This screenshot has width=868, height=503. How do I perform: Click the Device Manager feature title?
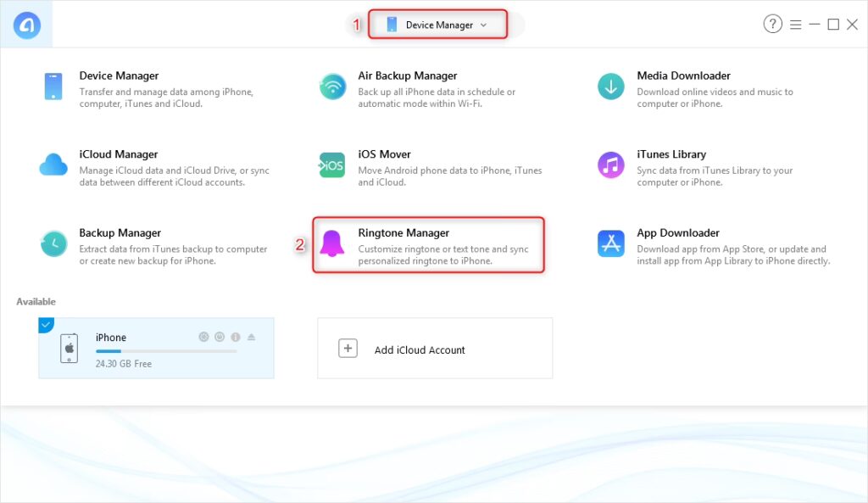point(119,75)
